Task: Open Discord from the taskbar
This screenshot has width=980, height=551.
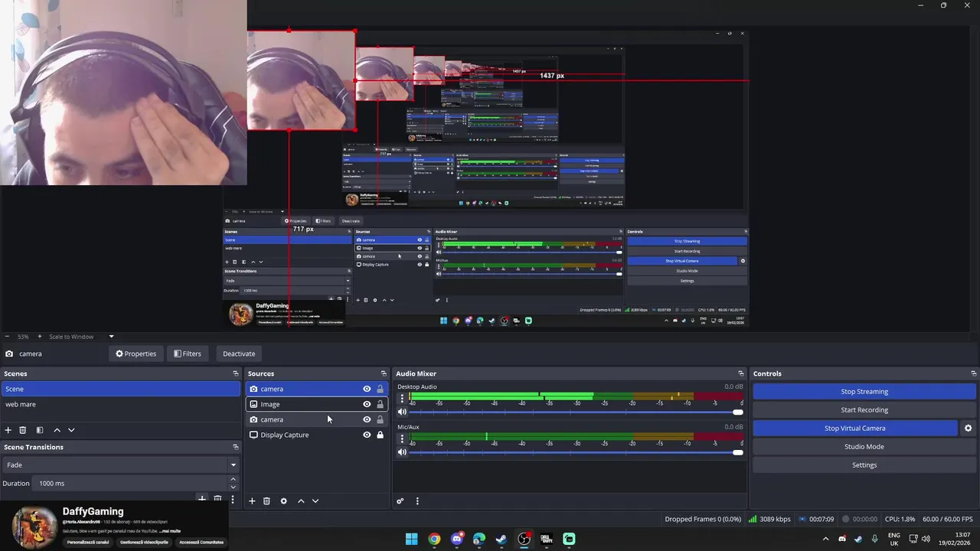Action: [x=456, y=540]
